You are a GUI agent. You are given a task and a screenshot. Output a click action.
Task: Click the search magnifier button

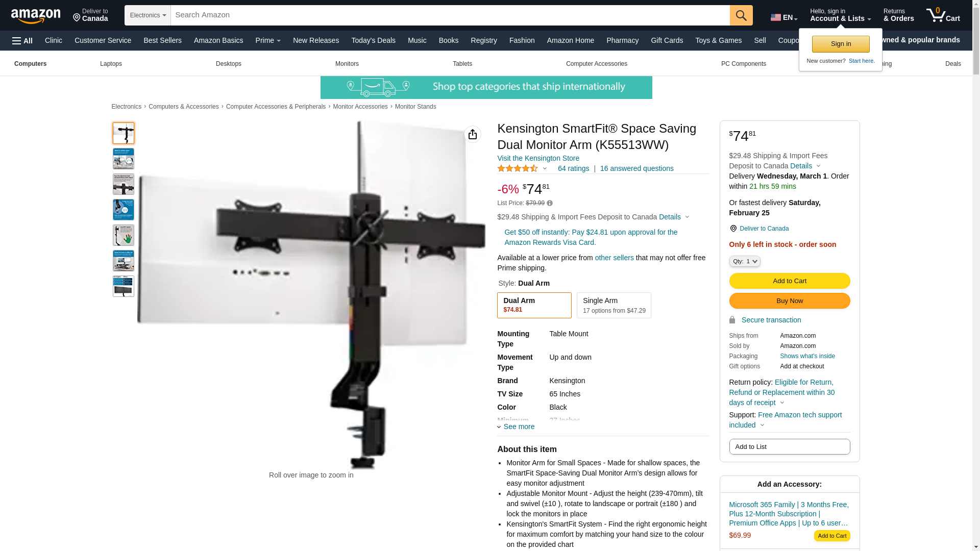tap(741, 15)
